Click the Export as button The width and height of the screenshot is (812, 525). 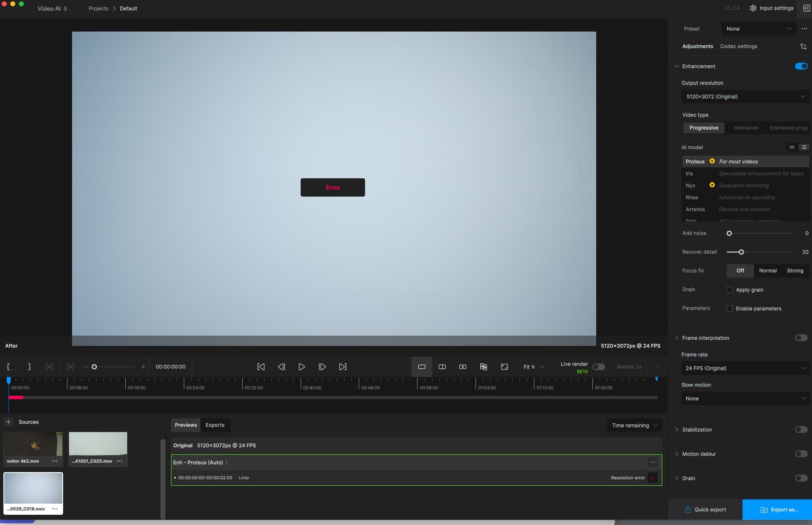[x=777, y=510]
